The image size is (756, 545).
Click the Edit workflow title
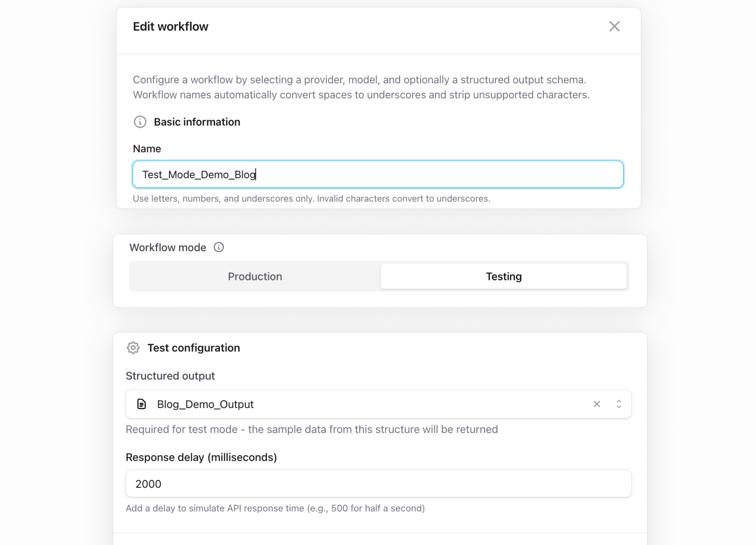pos(170,26)
